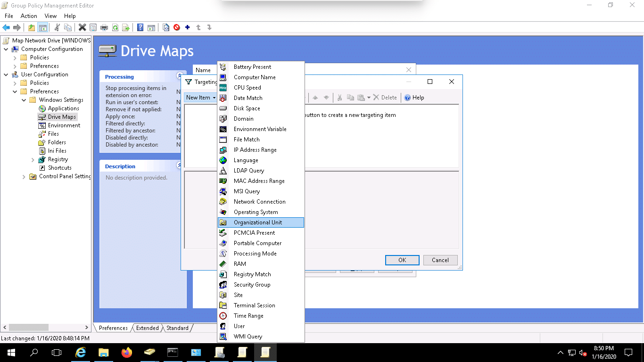Click the Help button in the Targeting Editor toolbar
Image resolution: width=644 pixels, height=362 pixels.
pos(414,98)
